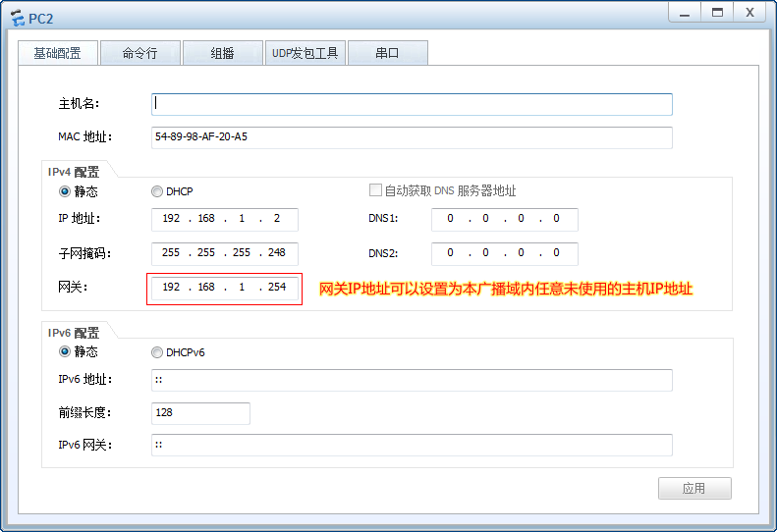Close the PC2 window
The height and width of the screenshot is (532, 777).
coord(749,13)
